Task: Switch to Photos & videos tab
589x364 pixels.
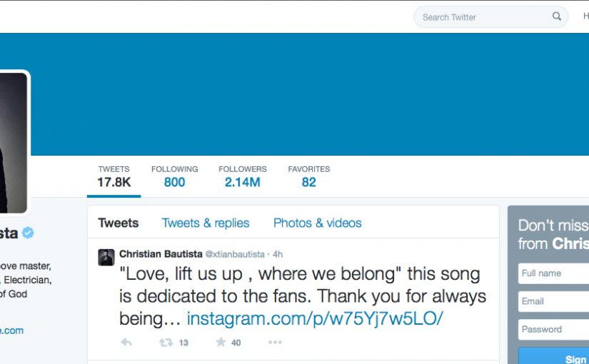Action: (x=317, y=223)
